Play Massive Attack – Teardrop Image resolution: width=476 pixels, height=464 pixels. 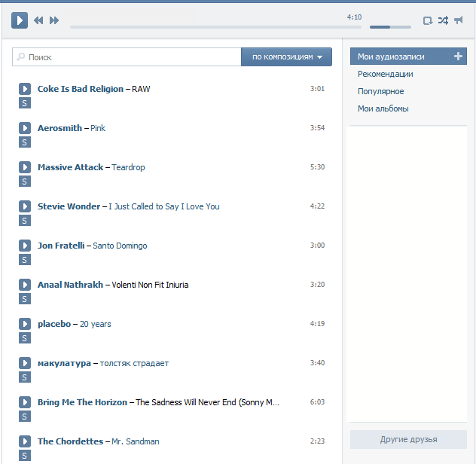(25, 167)
